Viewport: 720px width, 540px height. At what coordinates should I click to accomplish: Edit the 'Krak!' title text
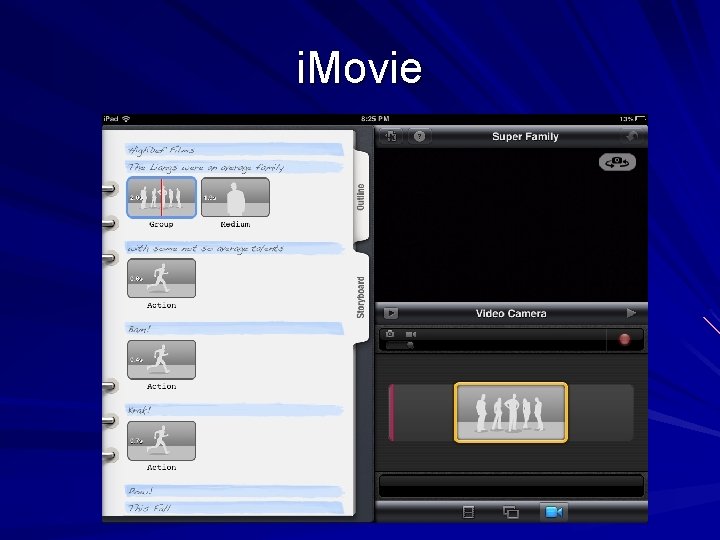click(x=234, y=410)
